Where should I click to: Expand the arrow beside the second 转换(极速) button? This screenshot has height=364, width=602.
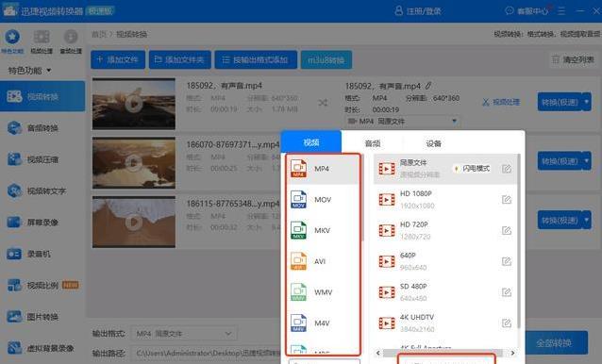click(x=587, y=161)
